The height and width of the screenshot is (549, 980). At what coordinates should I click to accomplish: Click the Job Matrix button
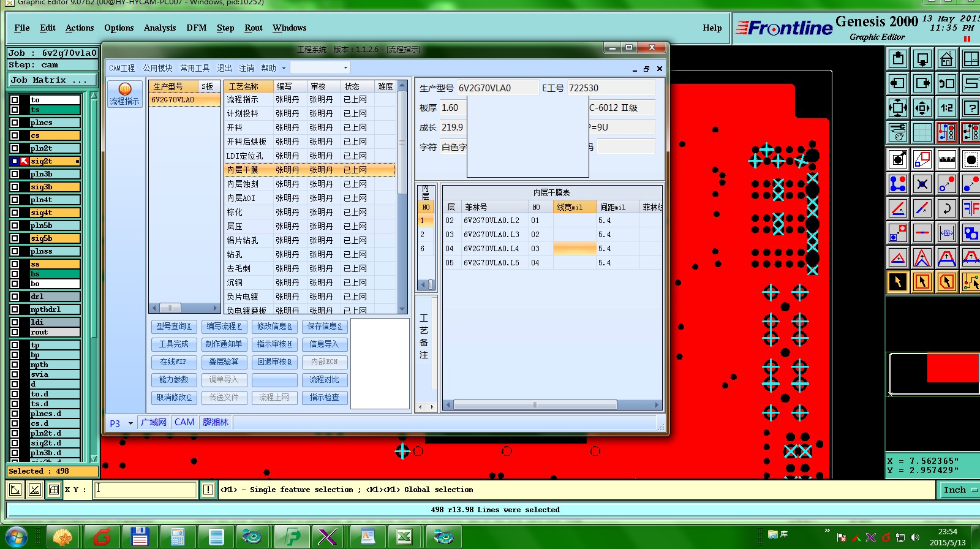tap(52, 80)
